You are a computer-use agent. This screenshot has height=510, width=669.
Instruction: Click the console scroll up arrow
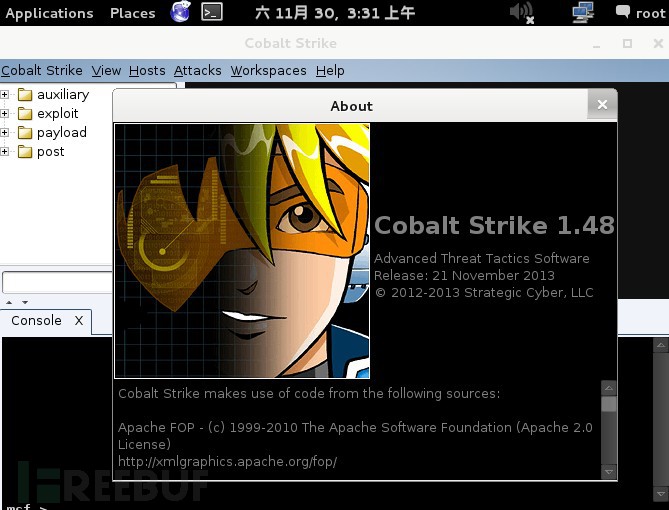pos(660,345)
